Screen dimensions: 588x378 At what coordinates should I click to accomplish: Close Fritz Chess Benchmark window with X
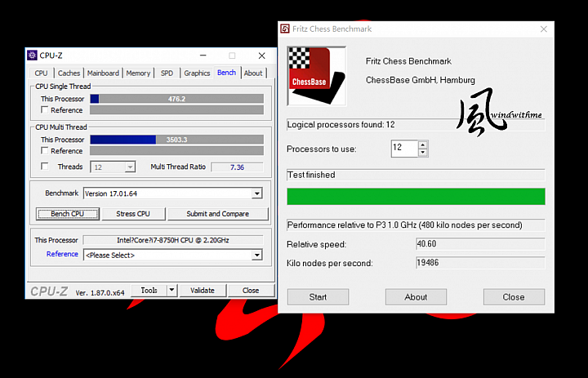(544, 29)
